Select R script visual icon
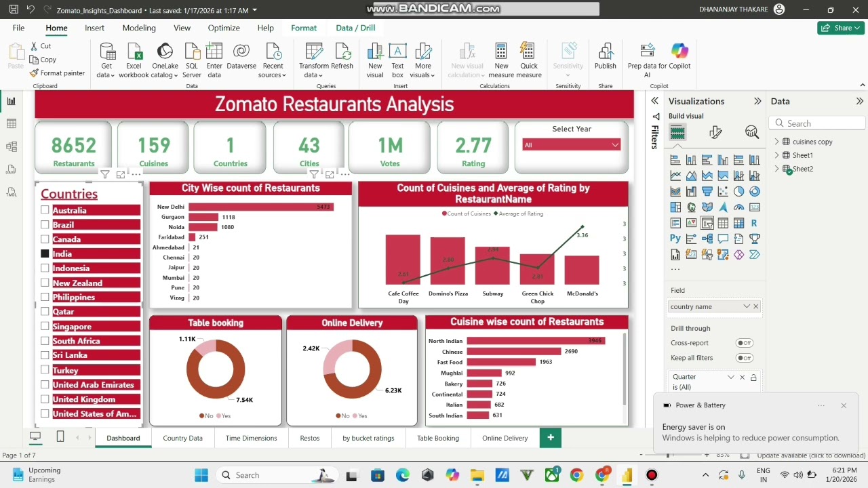The width and height of the screenshot is (868, 488). click(754, 223)
